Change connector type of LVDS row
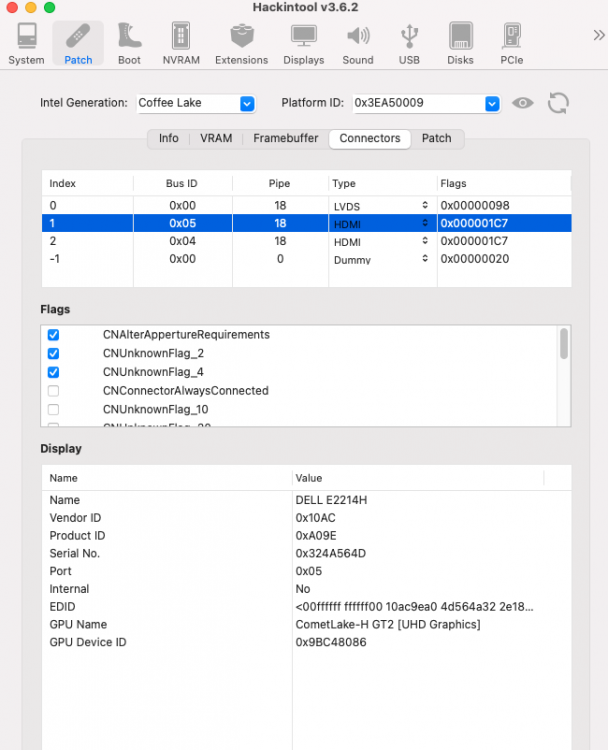 380,206
